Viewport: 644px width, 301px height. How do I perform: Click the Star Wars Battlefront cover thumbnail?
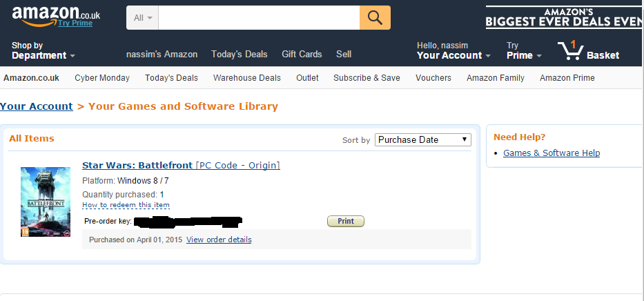pos(46,202)
